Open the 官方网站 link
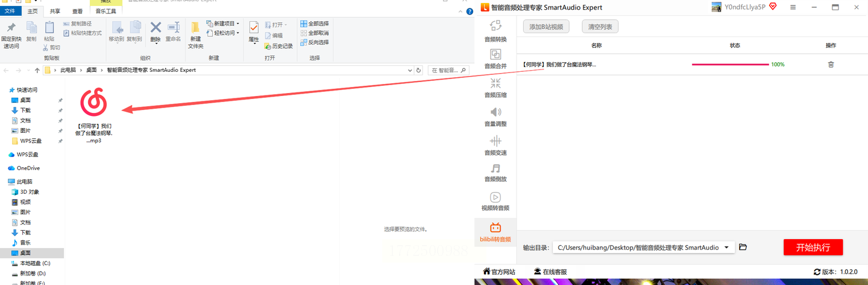868x285 pixels. tap(499, 272)
